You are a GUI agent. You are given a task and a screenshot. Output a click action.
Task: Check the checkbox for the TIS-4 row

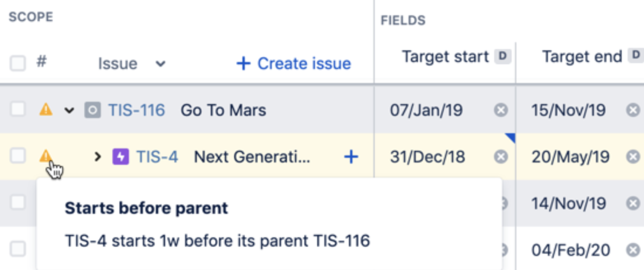(x=18, y=156)
